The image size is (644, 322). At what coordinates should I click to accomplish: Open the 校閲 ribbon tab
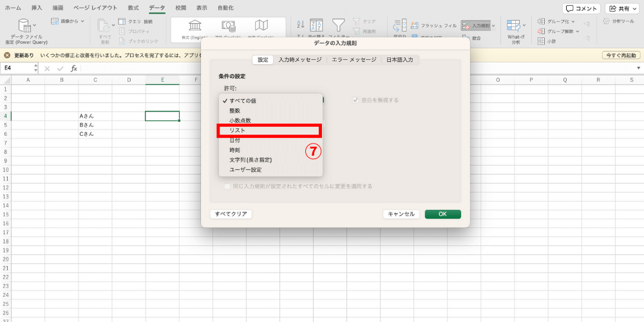(x=181, y=8)
